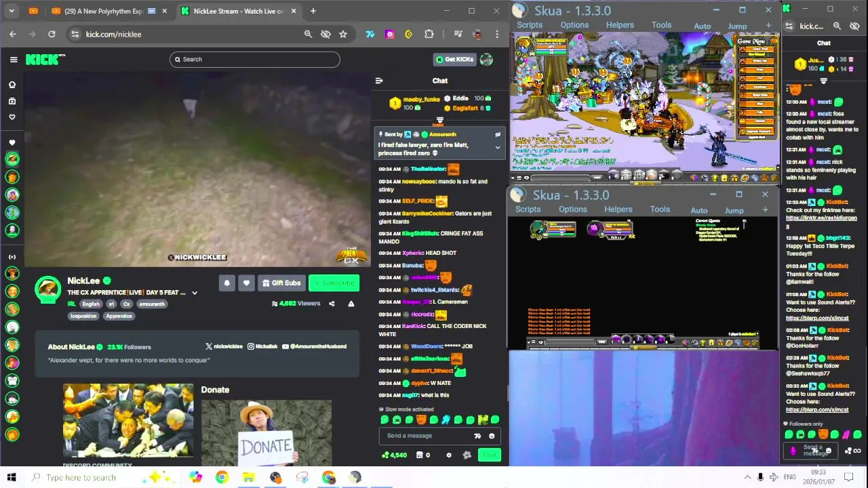The height and width of the screenshot is (488, 868).
Task: Click the Donate image panel
Action: [267, 432]
